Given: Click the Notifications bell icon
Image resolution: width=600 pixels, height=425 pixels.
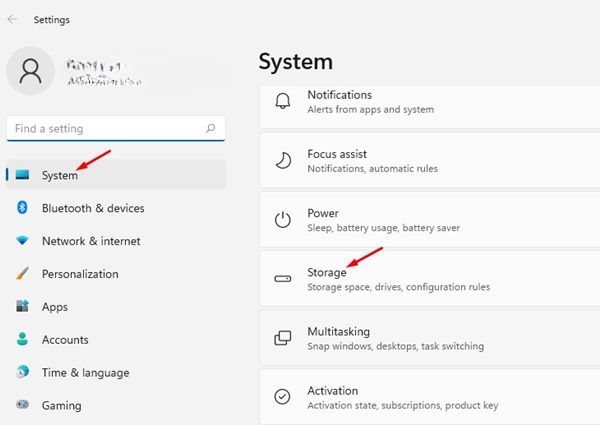Looking at the screenshot, I should (283, 101).
